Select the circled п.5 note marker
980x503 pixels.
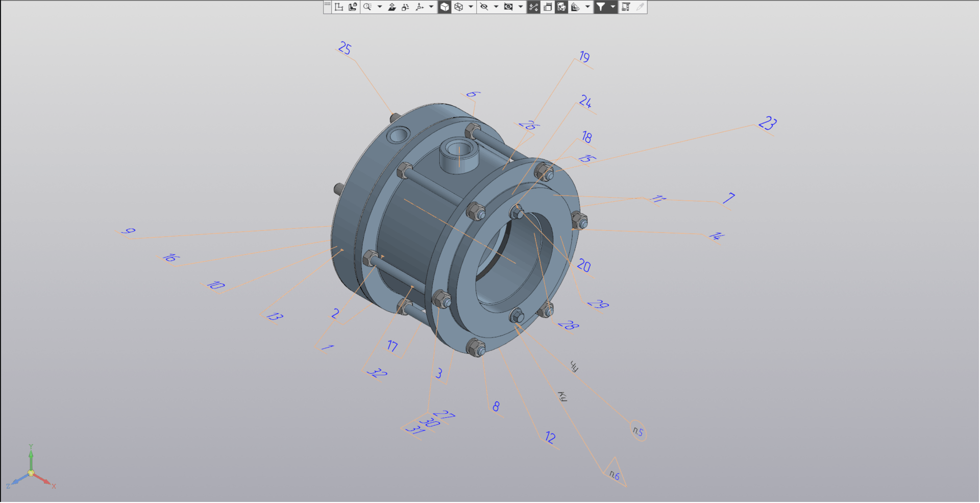click(x=638, y=432)
